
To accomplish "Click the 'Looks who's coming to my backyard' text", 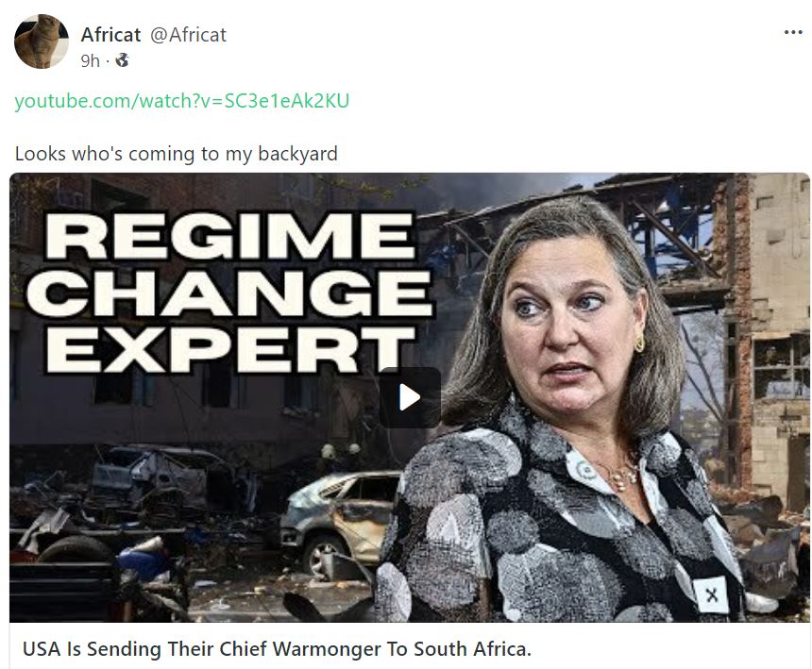I will tap(176, 154).
